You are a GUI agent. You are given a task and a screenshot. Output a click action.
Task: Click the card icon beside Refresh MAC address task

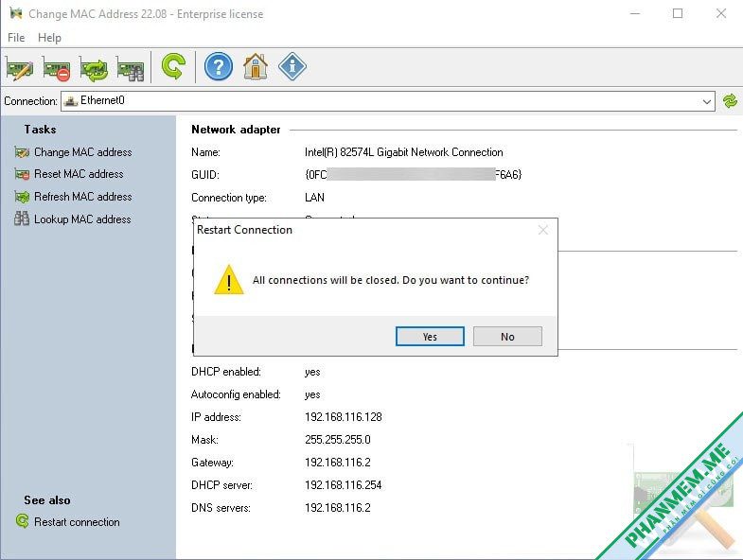(x=22, y=197)
